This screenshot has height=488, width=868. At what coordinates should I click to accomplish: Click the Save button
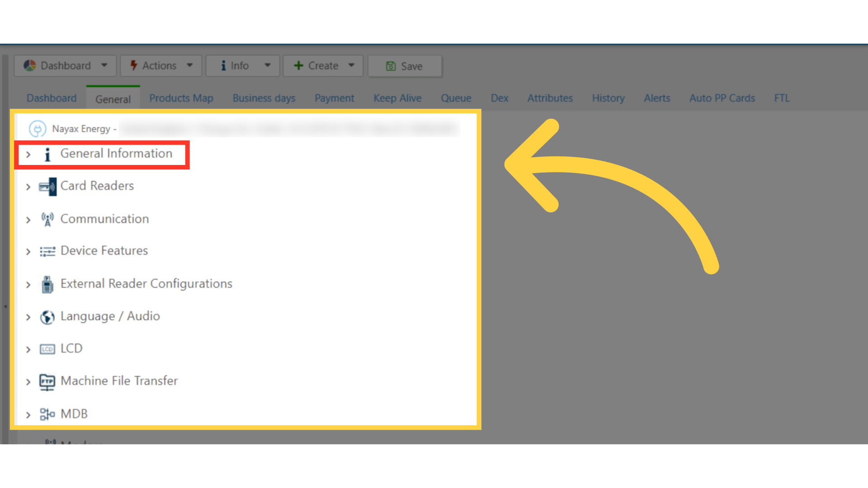click(x=406, y=66)
